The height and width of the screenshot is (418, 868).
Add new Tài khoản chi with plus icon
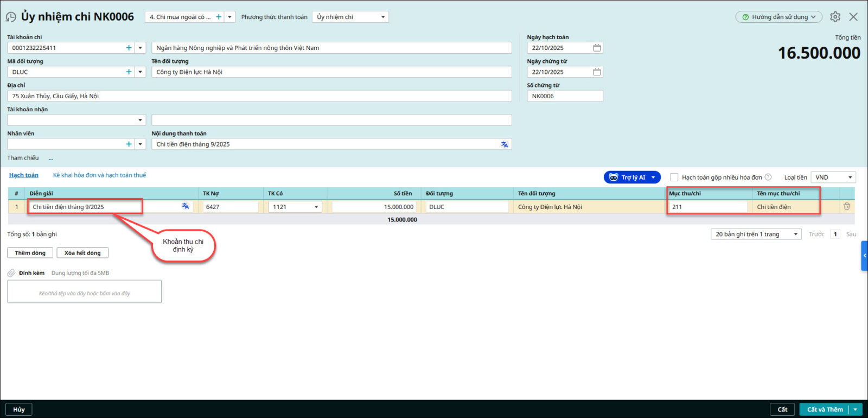coord(129,48)
